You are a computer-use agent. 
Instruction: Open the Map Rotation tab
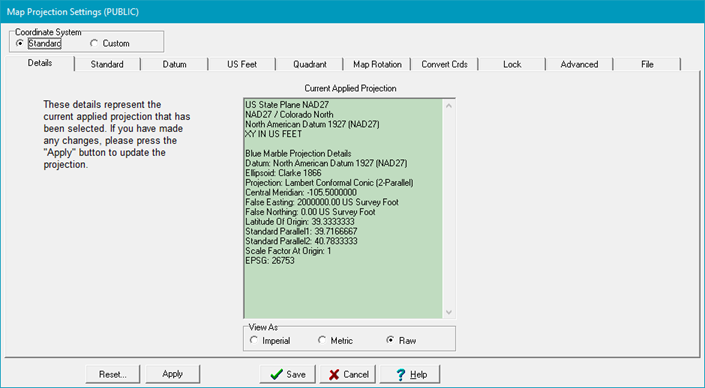[x=377, y=64]
